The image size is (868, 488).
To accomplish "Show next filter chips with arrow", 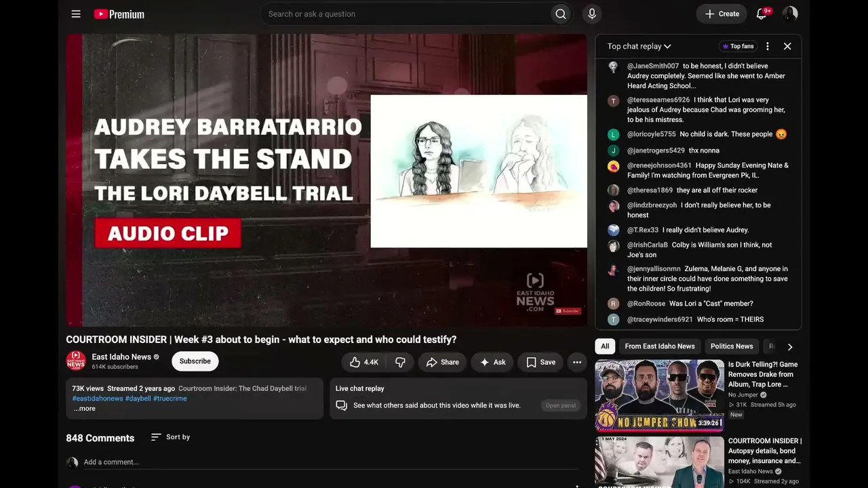I will coord(790,347).
